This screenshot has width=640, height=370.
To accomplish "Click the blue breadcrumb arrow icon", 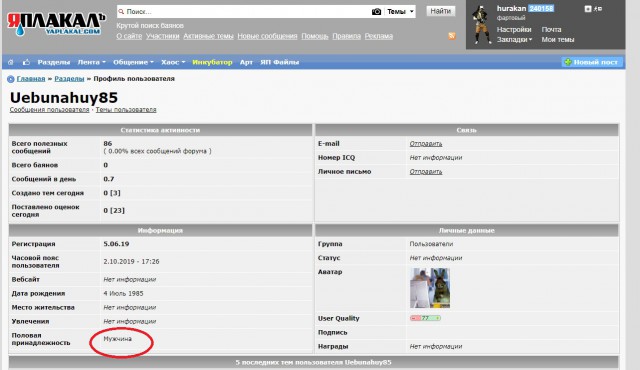I will (11, 79).
